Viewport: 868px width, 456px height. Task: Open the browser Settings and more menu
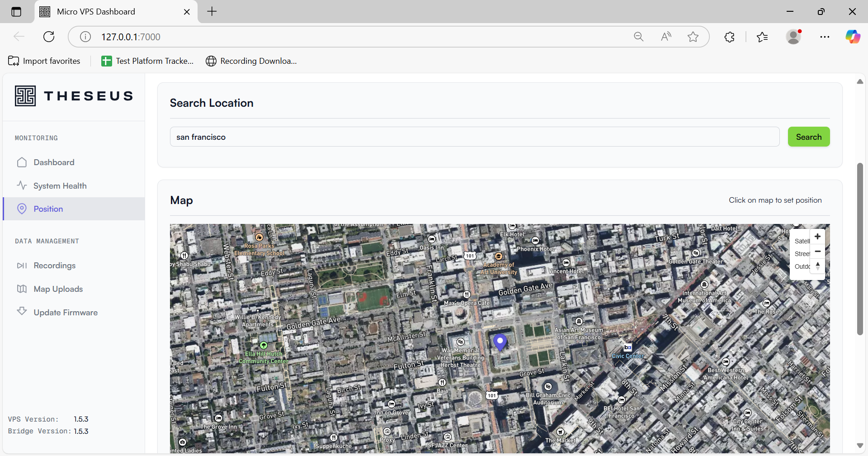(x=825, y=37)
